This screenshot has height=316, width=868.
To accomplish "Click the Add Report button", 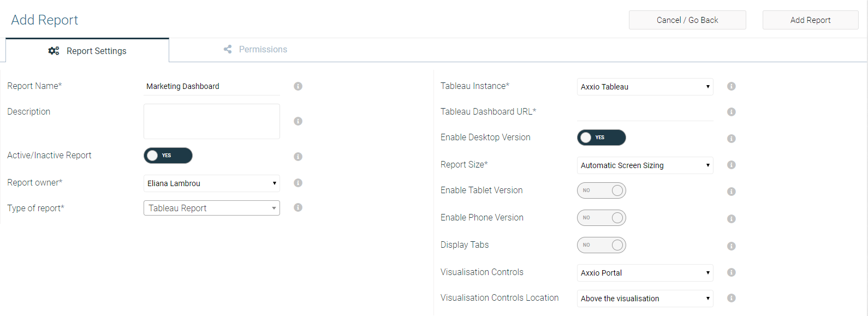I will [x=811, y=20].
